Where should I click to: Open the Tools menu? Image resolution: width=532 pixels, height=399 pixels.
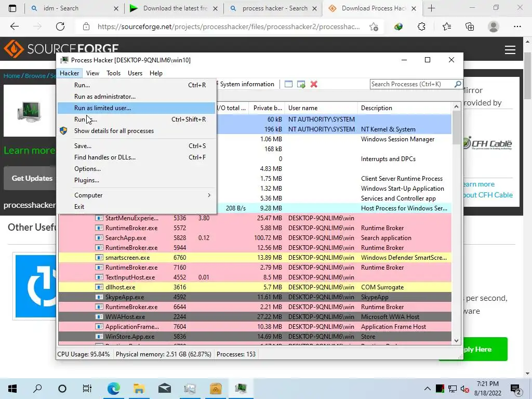click(x=113, y=73)
